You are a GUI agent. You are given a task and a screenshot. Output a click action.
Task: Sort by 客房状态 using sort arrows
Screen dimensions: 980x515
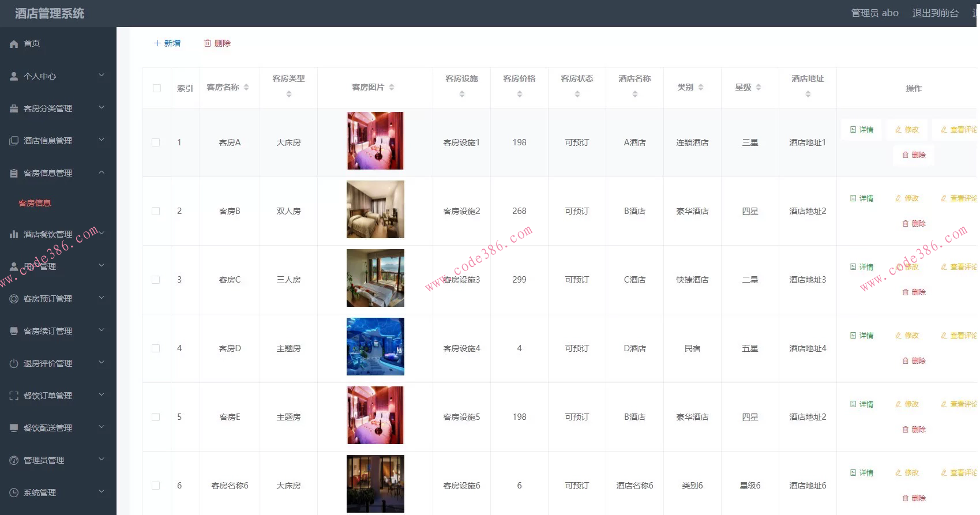577,94
